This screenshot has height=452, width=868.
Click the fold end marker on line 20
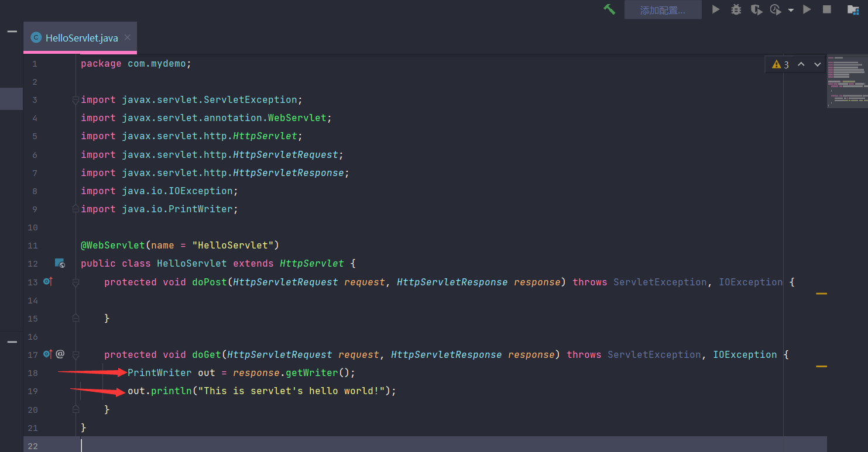click(x=76, y=409)
